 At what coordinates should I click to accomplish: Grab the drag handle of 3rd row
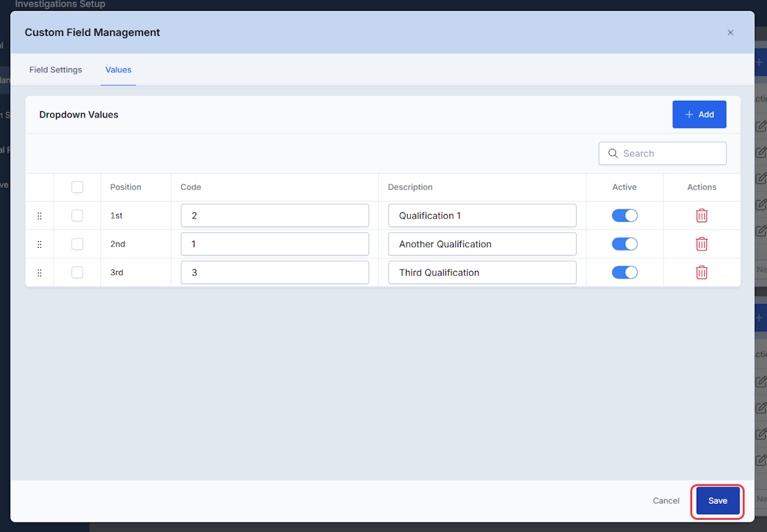click(40, 273)
